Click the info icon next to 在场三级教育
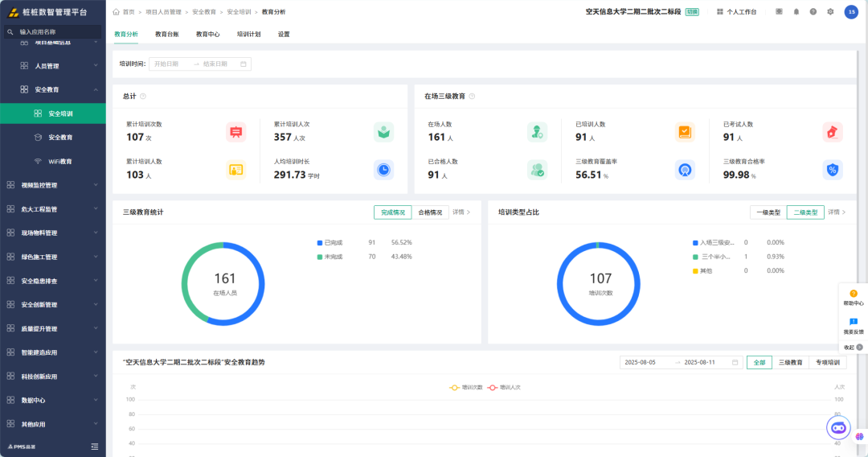 [472, 97]
